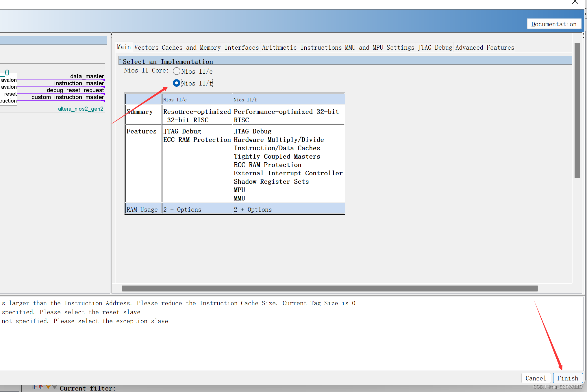
Task: Click the gray clear-filter funnel icon
Action: click(x=54, y=387)
